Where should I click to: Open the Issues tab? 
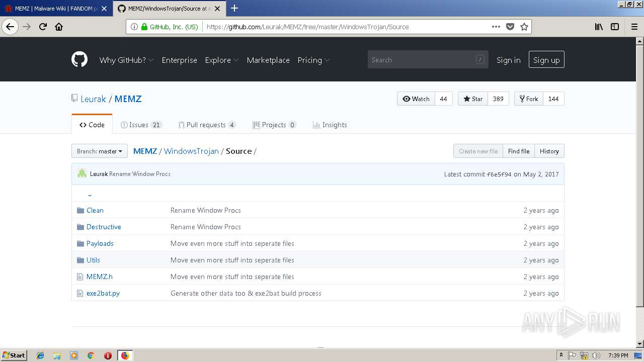coord(141,125)
